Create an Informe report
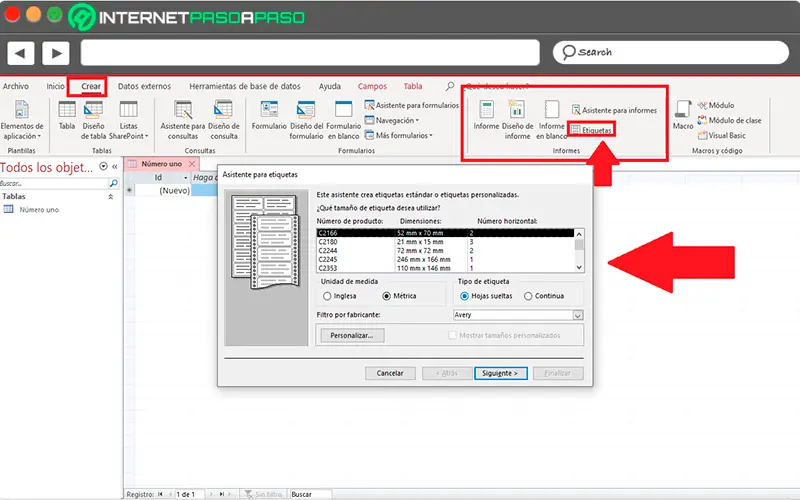 click(x=486, y=115)
